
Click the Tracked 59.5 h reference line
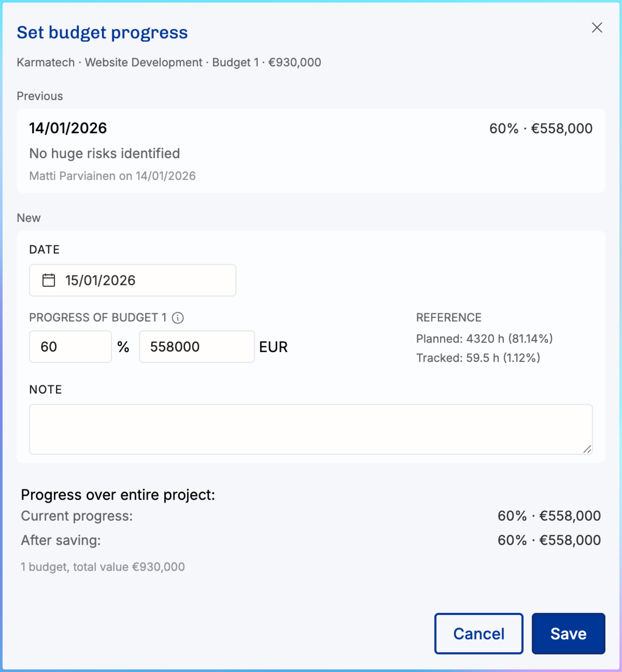tap(478, 358)
